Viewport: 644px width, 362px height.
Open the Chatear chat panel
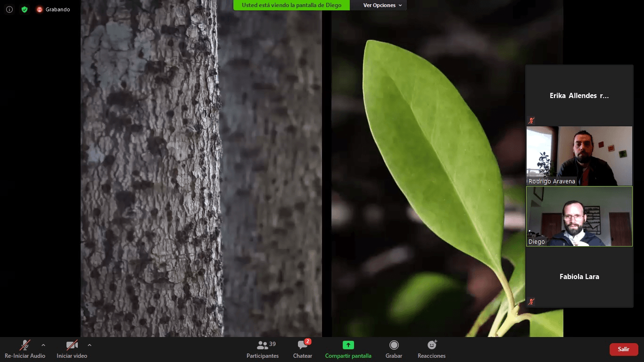tap(302, 349)
